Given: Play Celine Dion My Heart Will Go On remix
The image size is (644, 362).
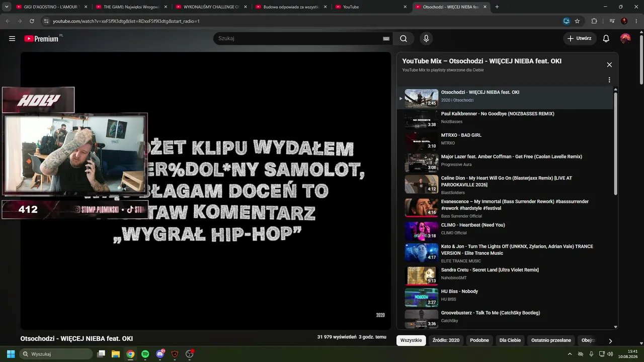Looking at the screenshot, I should click(x=505, y=185).
